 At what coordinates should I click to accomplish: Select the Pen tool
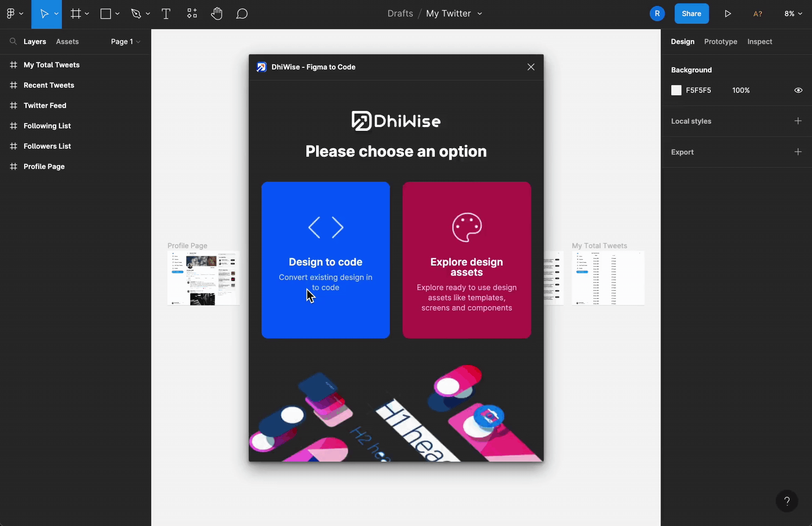click(136, 14)
